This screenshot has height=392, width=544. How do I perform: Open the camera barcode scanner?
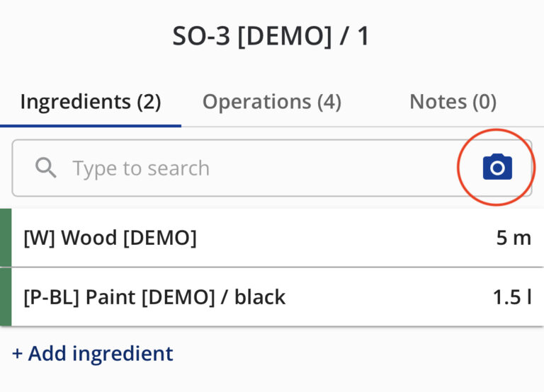pyautogui.click(x=497, y=168)
